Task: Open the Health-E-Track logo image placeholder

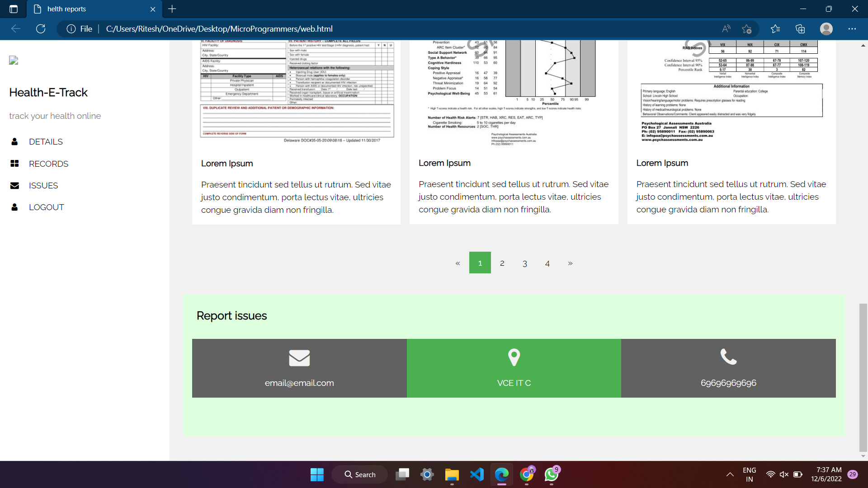Action: [x=14, y=60]
